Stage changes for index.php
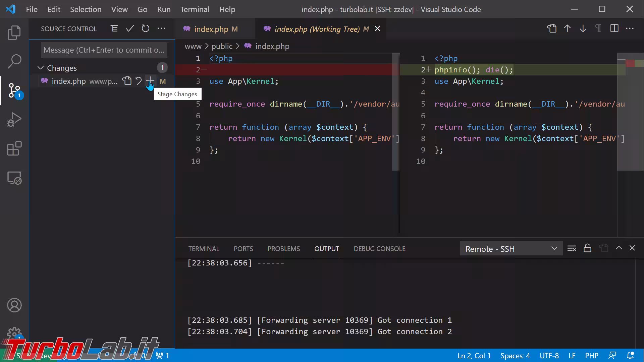 coord(150,81)
